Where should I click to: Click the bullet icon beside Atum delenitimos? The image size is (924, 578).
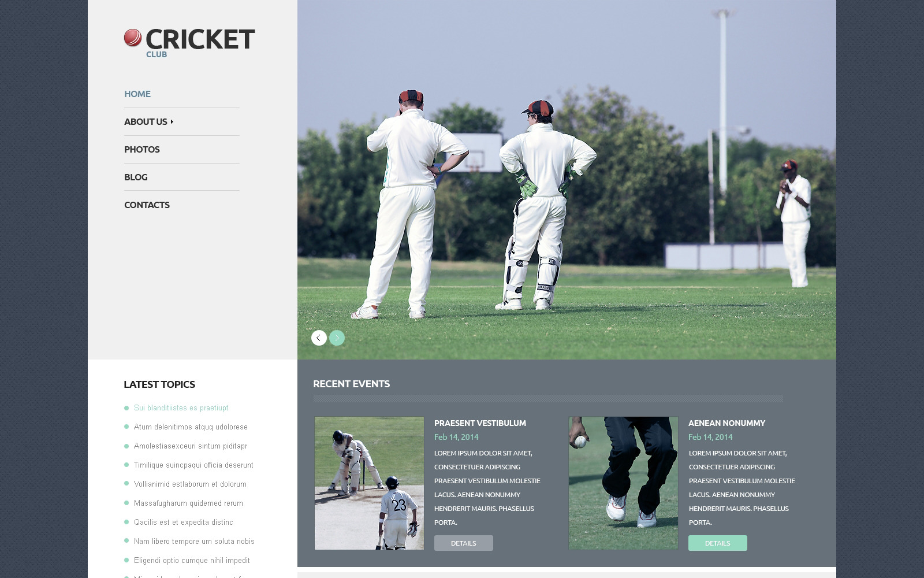click(126, 427)
